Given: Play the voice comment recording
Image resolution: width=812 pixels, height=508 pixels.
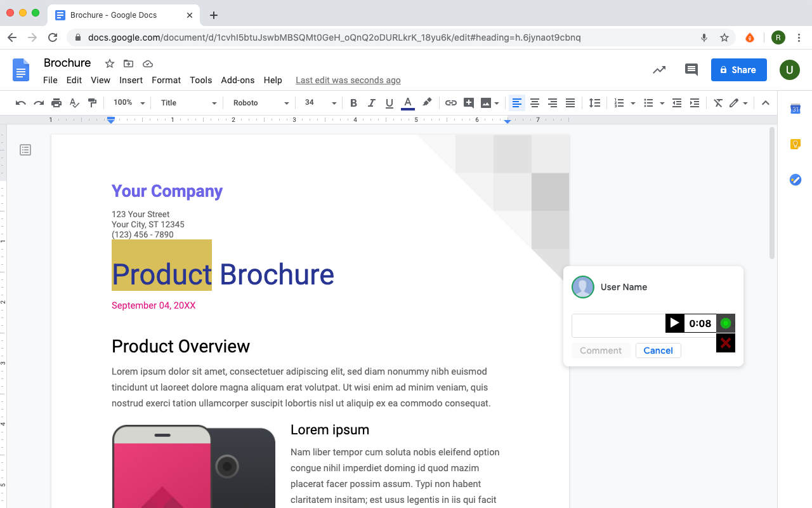Looking at the screenshot, I should click(x=674, y=323).
